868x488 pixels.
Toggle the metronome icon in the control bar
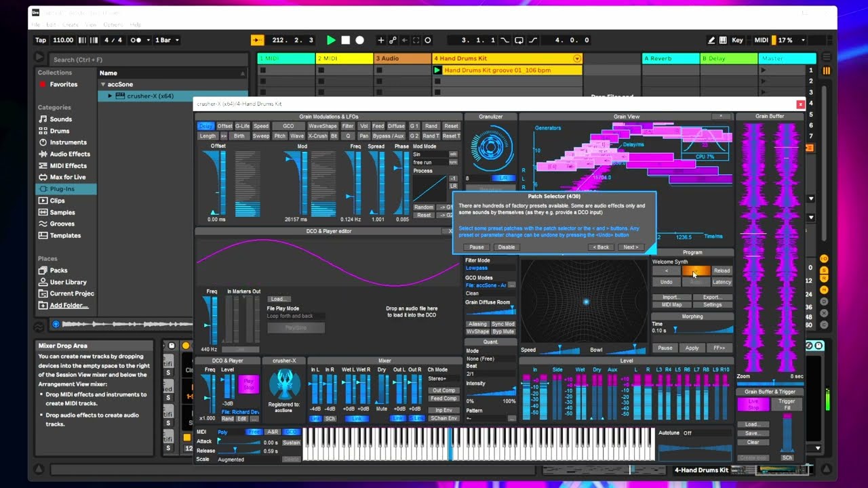coord(136,40)
